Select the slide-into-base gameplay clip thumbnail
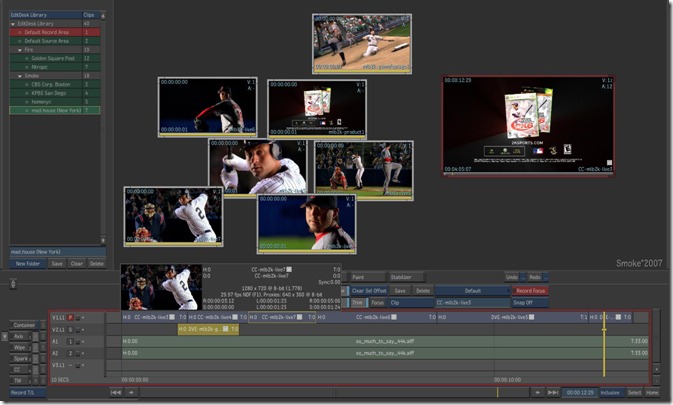Image resolution: width=673 pixels, height=405 pixels. (x=362, y=43)
